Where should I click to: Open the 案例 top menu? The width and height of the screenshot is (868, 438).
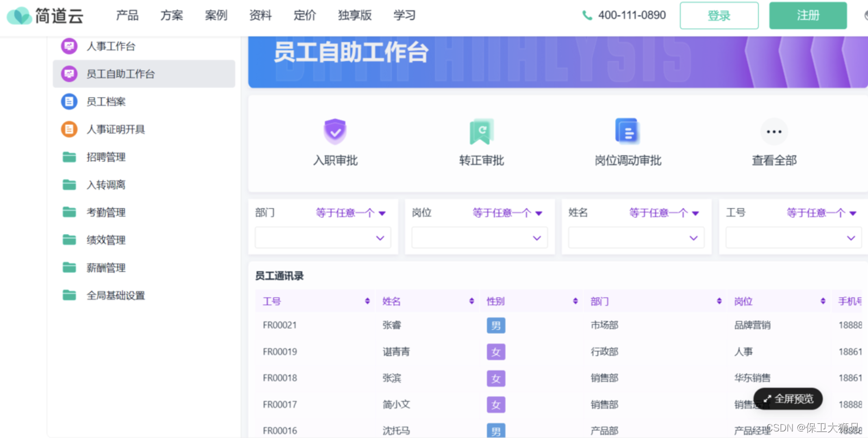[x=216, y=15]
